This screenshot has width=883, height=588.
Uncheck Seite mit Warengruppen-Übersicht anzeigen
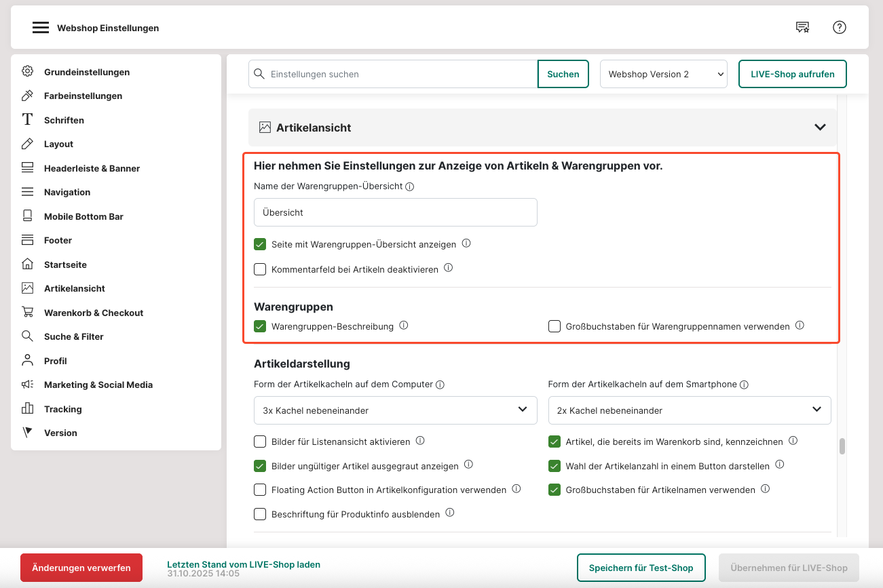(260, 244)
